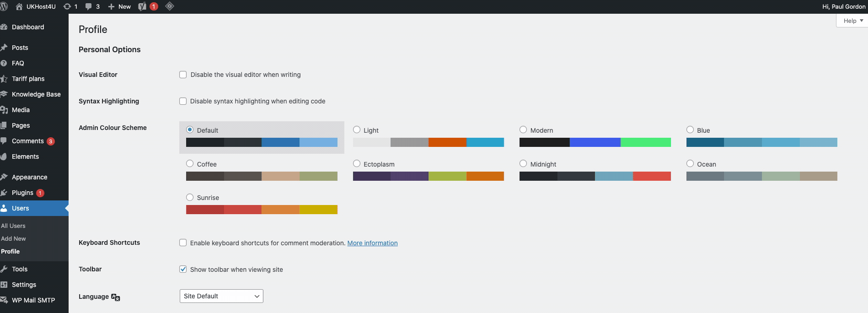Viewport: 868px width, 313px height.
Task: Click the Appearance brush icon in sidebar
Action: point(4,177)
